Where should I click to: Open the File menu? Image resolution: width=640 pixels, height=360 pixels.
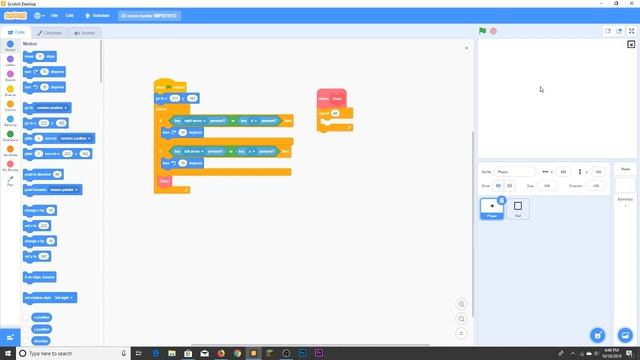click(x=54, y=16)
